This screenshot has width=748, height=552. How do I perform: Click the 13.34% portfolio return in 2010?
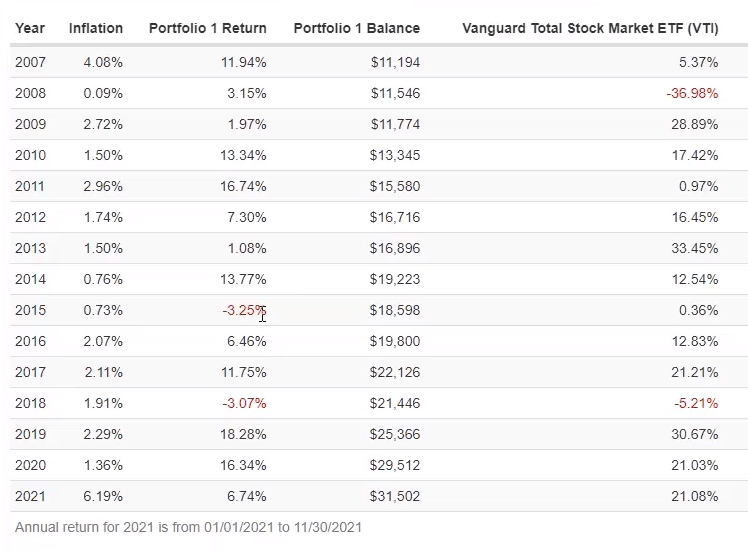(244, 156)
